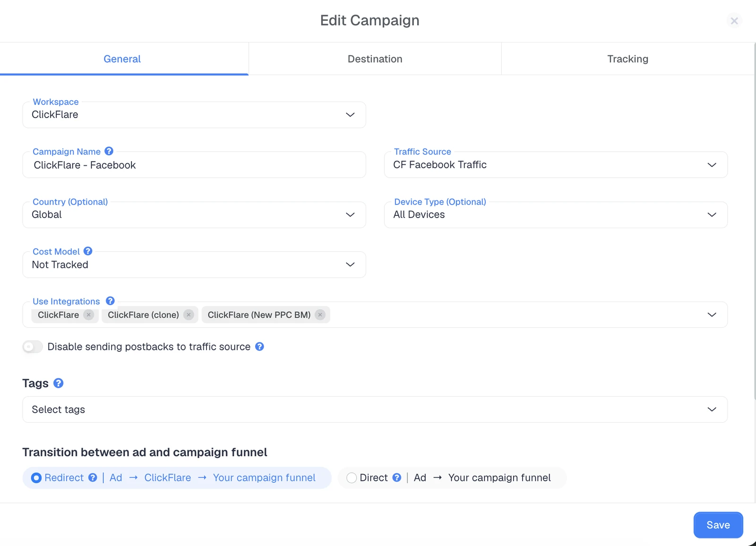Screen dimensions: 756x546
Task: Open the Device Type dropdown
Action: point(556,215)
